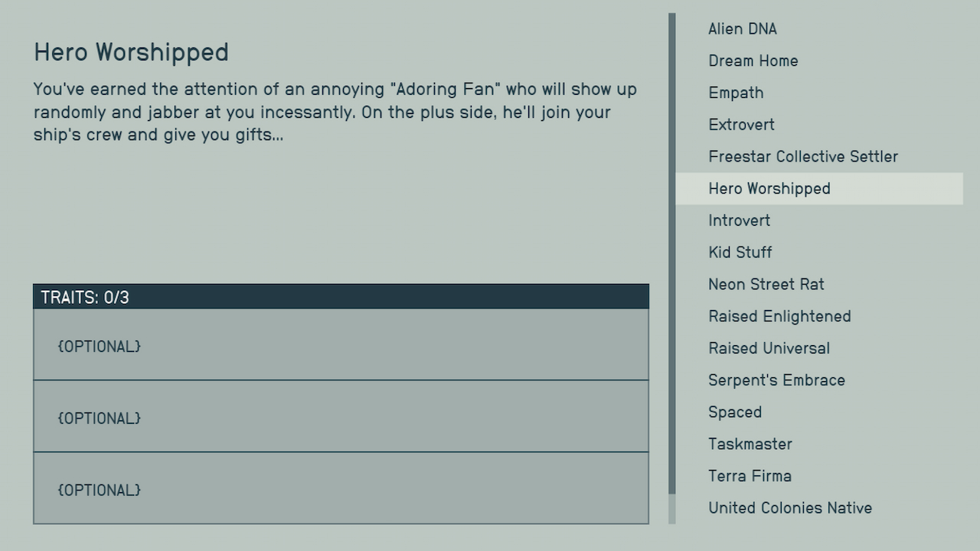Pick the Spaced trait
Image resolution: width=980 pixels, height=551 pixels.
pyautogui.click(x=734, y=412)
